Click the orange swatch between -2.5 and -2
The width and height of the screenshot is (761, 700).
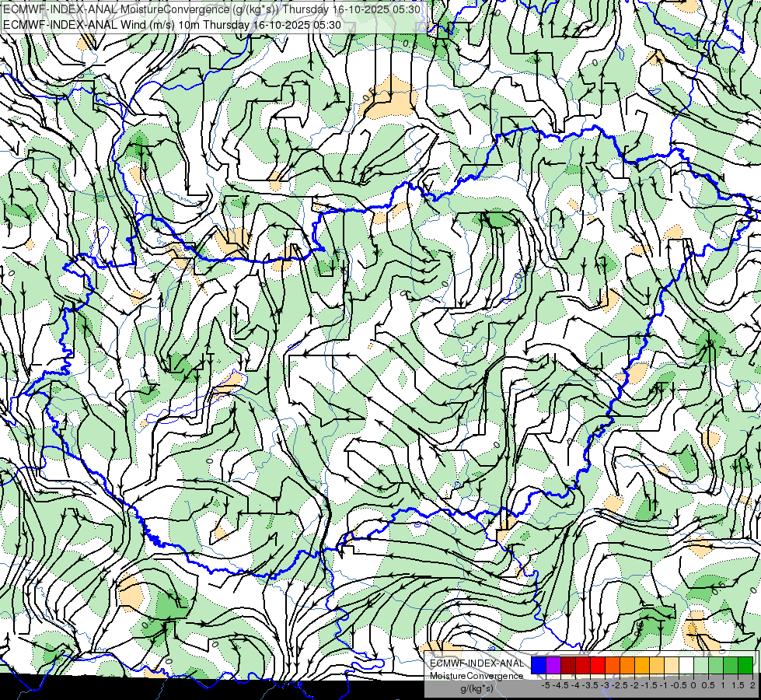[627, 665]
